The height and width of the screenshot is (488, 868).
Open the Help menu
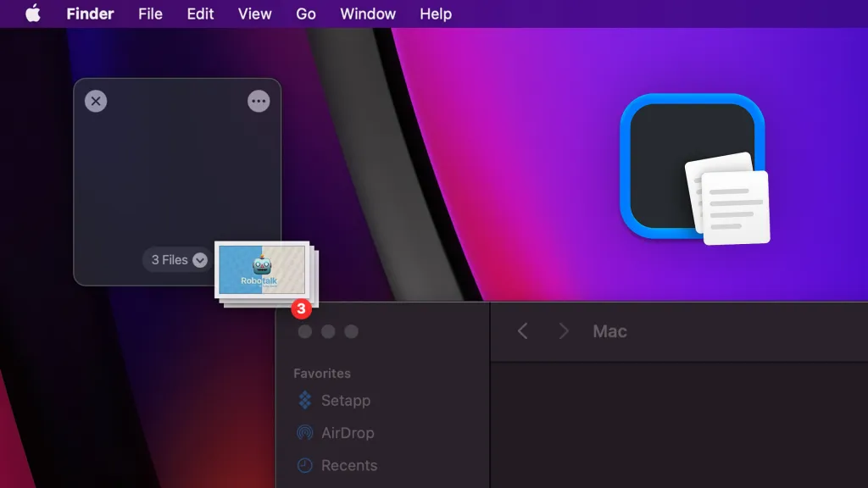tap(435, 14)
